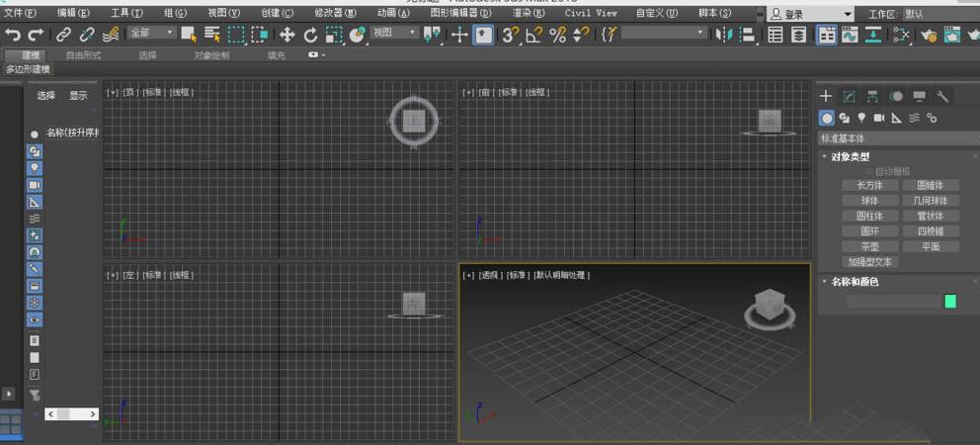Open the 工作区 workspace dropdown field
This screenshot has height=445, width=980.
click(x=941, y=14)
